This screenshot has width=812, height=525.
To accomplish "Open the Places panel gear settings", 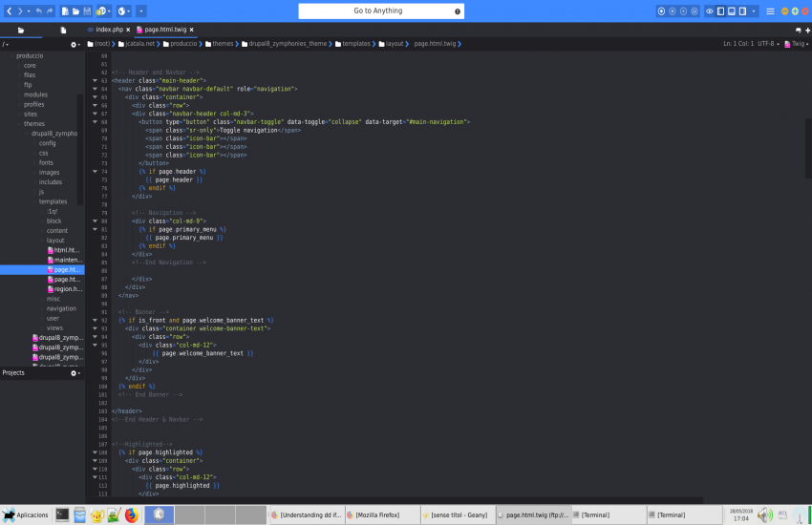I will tap(75, 45).
